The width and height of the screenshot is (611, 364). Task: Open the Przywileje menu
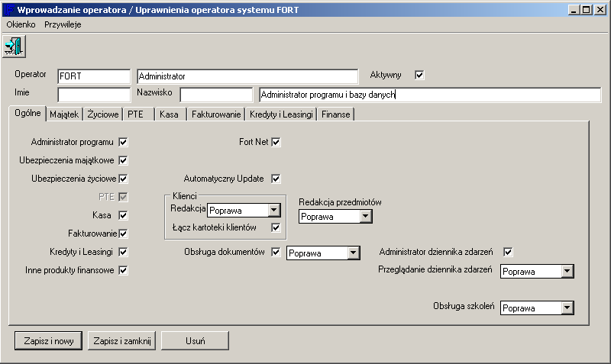(63, 24)
